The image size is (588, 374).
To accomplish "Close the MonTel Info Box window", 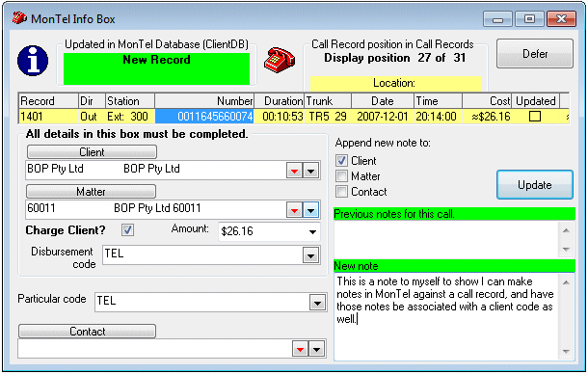I will [x=561, y=18].
